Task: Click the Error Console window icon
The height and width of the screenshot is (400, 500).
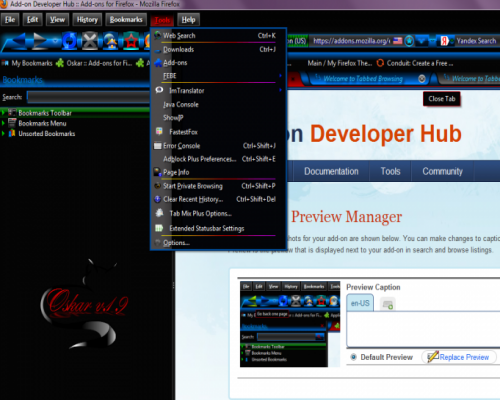Action: pos(158,146)
